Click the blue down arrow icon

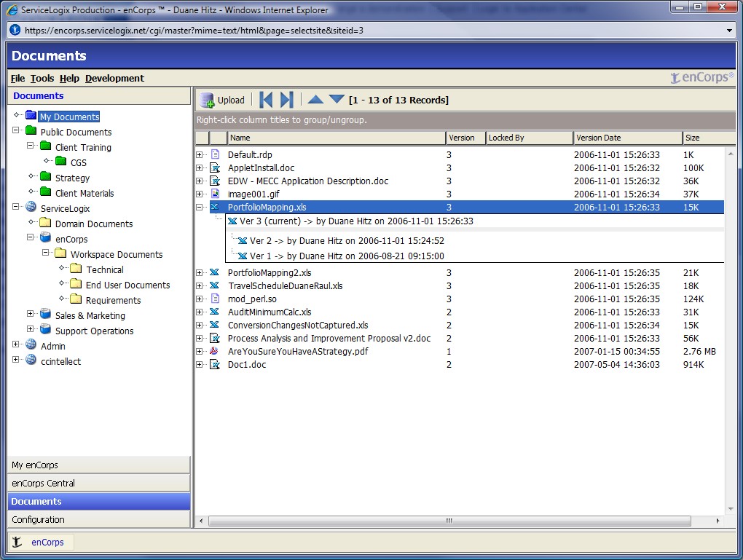(337, 99)
